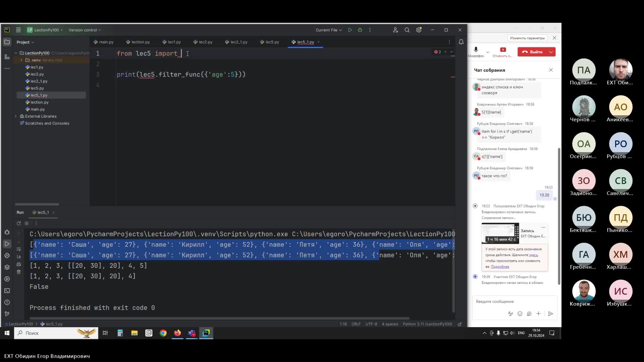Add attachment with plus icon in chat
This screenshot has width=644, height=362.
point(538,314)
